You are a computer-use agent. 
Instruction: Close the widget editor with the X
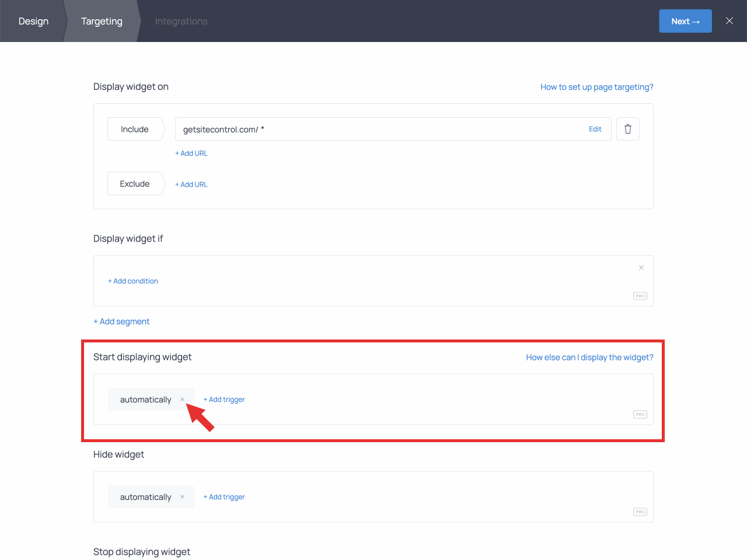729,20
